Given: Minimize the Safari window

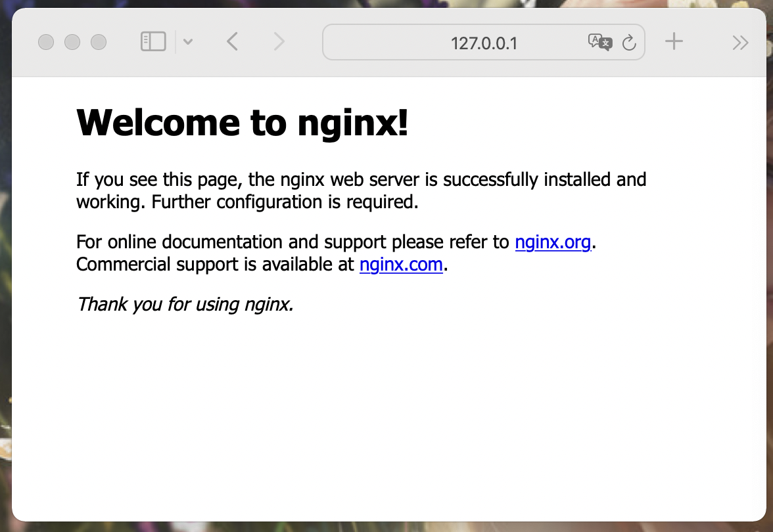Looking at the screenshot, I should 72,42.
